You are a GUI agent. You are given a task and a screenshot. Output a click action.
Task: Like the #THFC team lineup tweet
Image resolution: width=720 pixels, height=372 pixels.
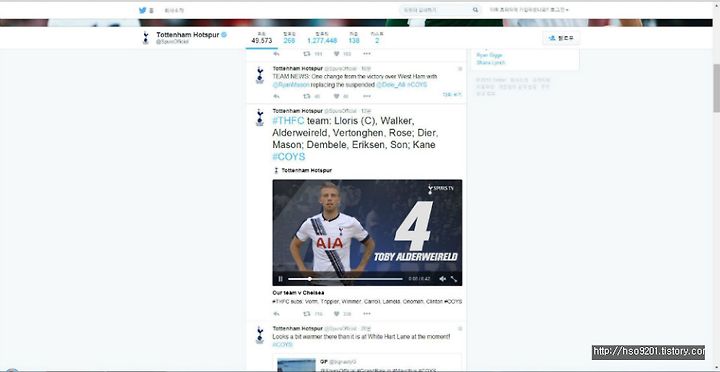(336, 314)
